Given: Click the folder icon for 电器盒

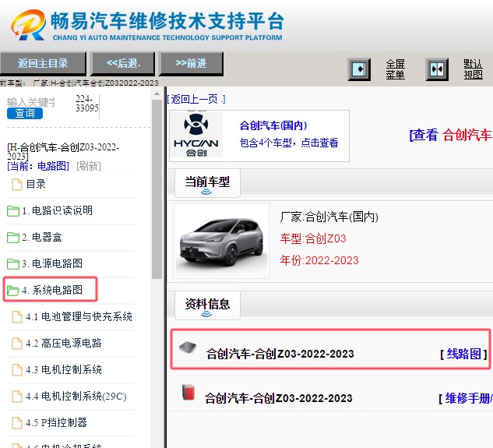Looking at the screenshot, I should [13, 237].
